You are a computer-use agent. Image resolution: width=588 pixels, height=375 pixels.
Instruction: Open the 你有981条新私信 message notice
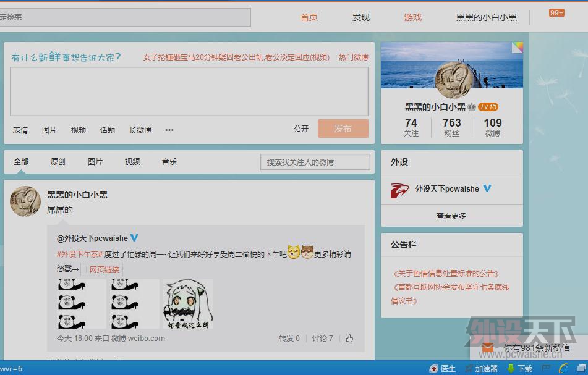pos(537,348)
